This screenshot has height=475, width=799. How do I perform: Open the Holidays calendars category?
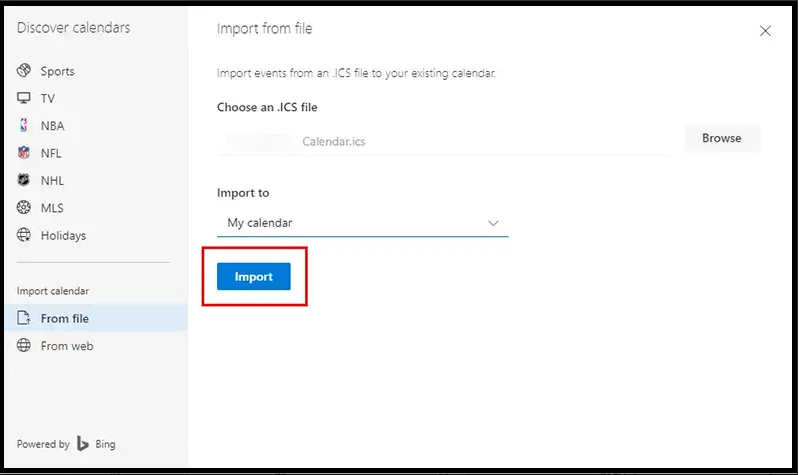(63, 236)
